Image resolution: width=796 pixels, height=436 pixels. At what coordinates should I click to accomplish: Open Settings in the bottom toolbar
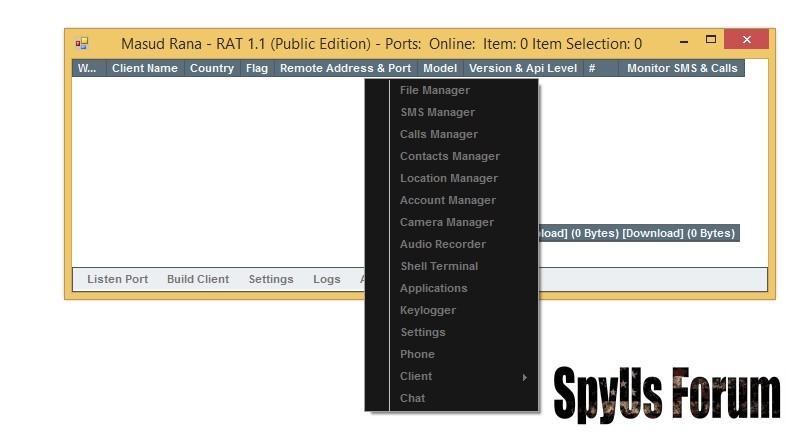[271, 280]
